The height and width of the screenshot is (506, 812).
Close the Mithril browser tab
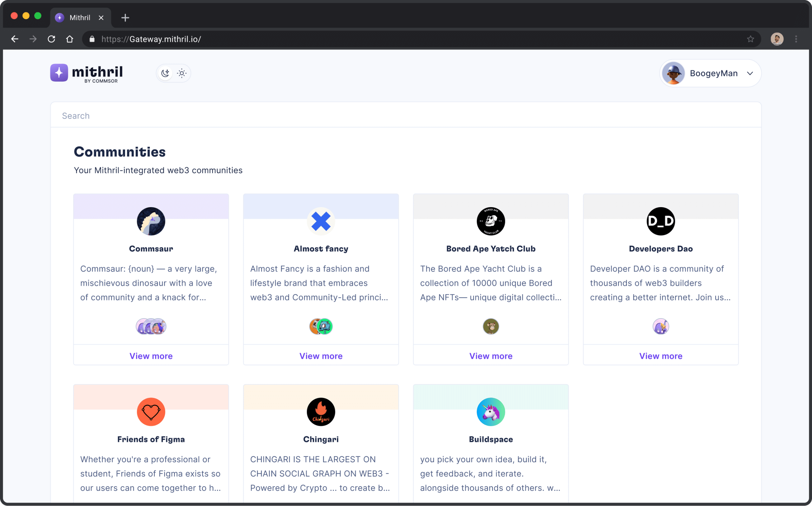[101, 18]
